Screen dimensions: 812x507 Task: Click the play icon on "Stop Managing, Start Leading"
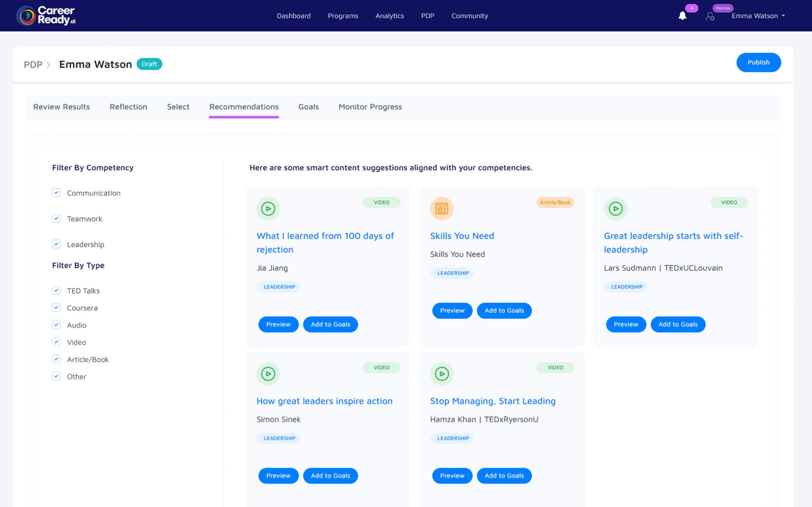pos(442,374)
